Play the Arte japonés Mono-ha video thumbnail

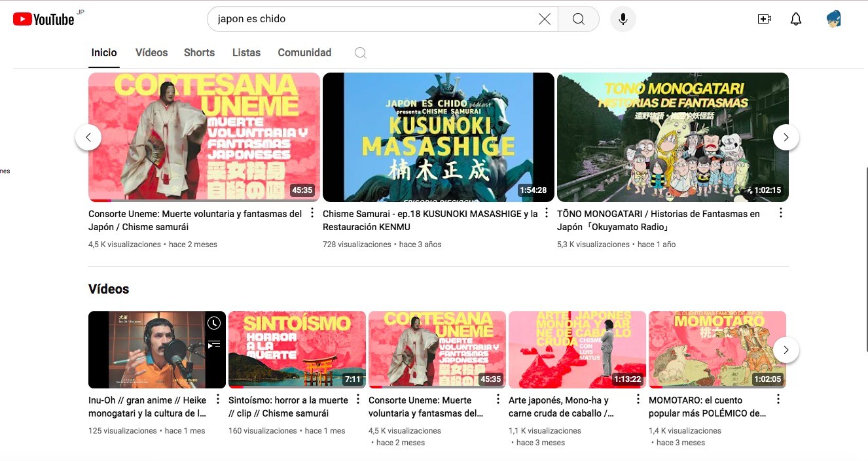pyautogui.click(x=577, y=350)
